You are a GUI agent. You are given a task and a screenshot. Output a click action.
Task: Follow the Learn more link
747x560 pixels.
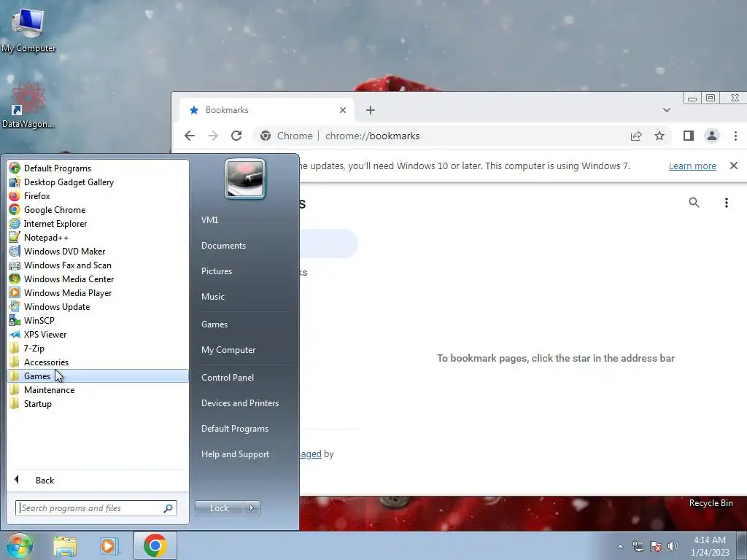pyautogui.click(x=692, y=166)
